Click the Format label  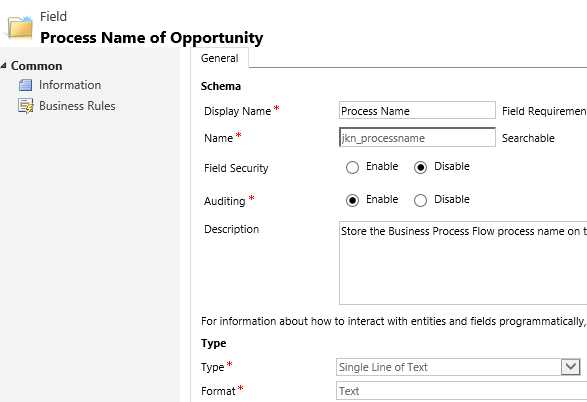218,391
